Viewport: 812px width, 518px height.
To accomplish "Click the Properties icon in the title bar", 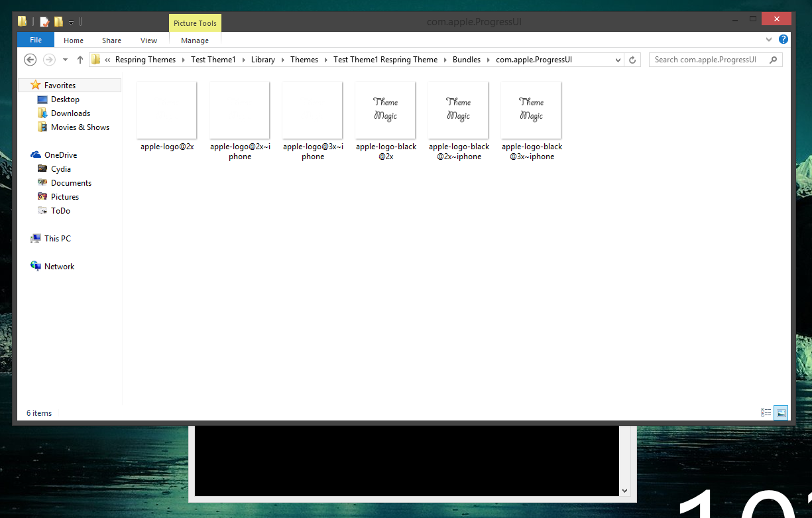I will pyautogui.click(x=44, y=22).
